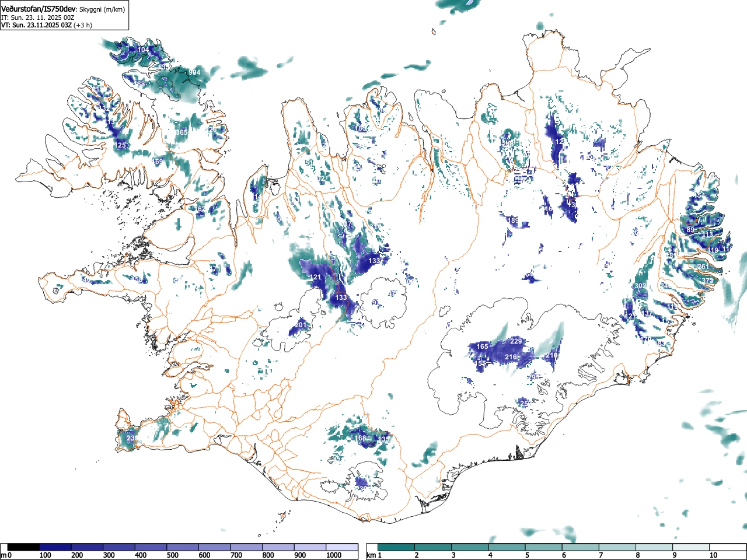The width and height of the screenshot is (747, 560).
Task: Select the 1–2 km dark teal swatch
Action: point(397,547)
